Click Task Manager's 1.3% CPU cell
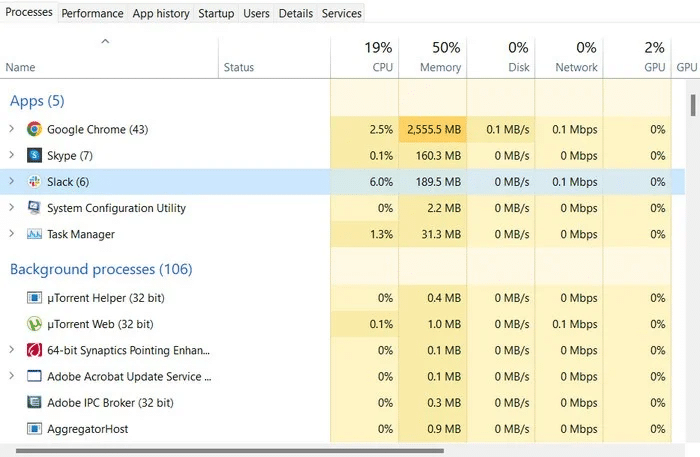Viewport: 700px width, 457px height. (365, 234)
